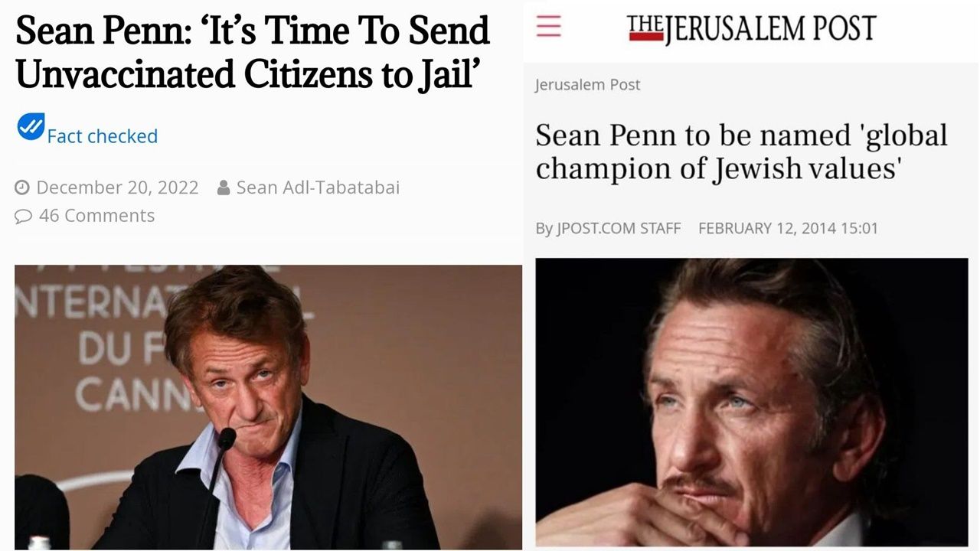
Task: Open the red hamburger menu icon
Action: point(548,28)
